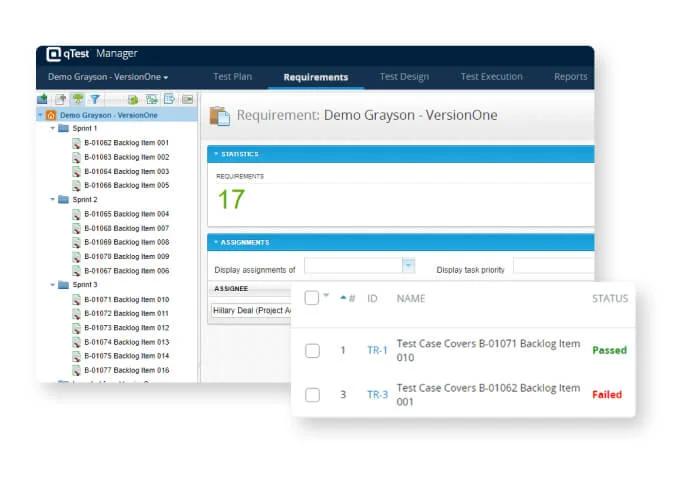Check the select-all checkbox in table header

point(312,298)
